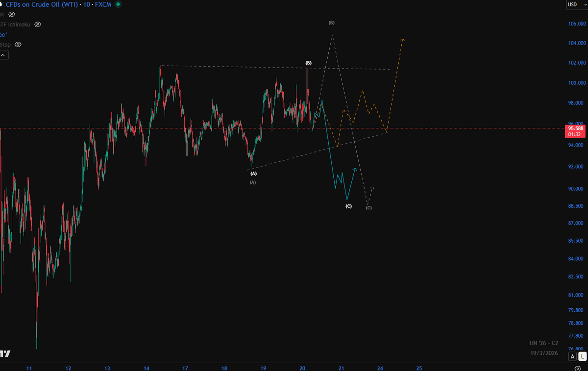Screen dimensions: 588x371
Task: Click date 18 on the time axis
Action: [x=224, y=368]
